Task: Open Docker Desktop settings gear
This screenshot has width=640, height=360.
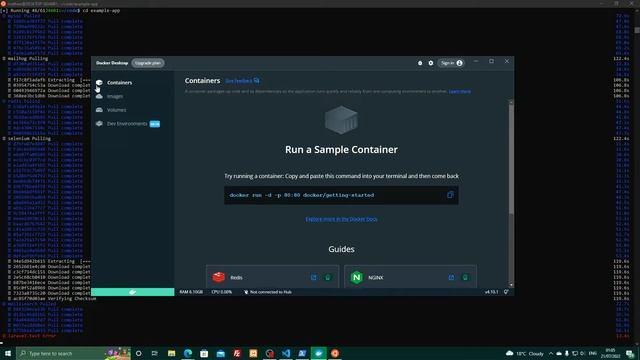Action: point(431,63)
